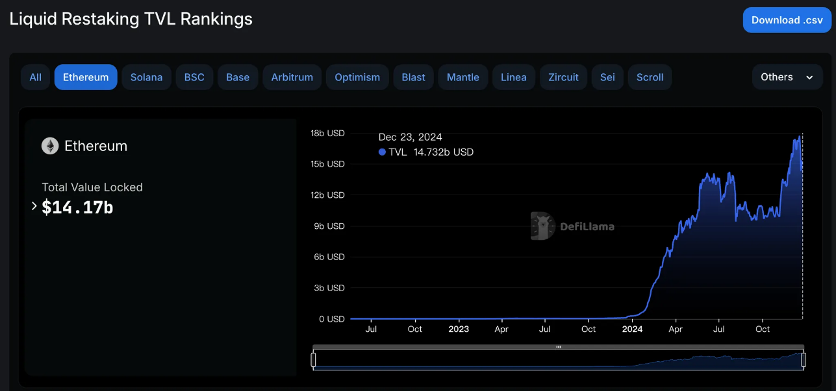Click the 18b USD axis label
This screenshot has width=836, height=392.
328,133
